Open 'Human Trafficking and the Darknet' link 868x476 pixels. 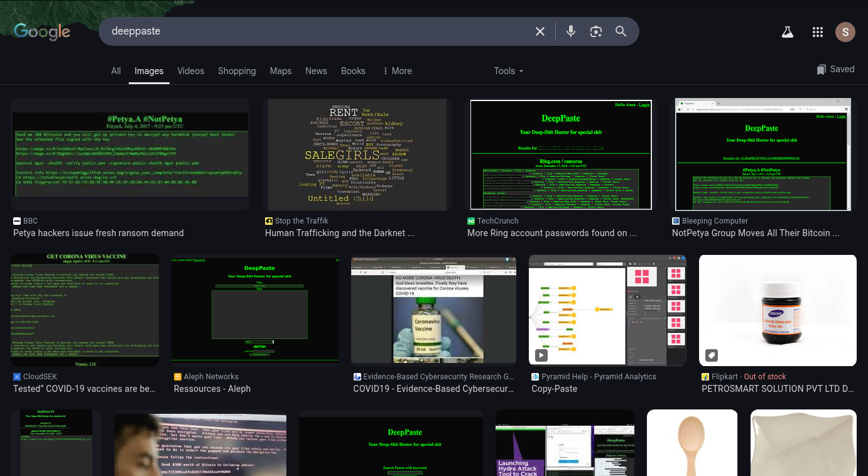click(x=340, y=233)
